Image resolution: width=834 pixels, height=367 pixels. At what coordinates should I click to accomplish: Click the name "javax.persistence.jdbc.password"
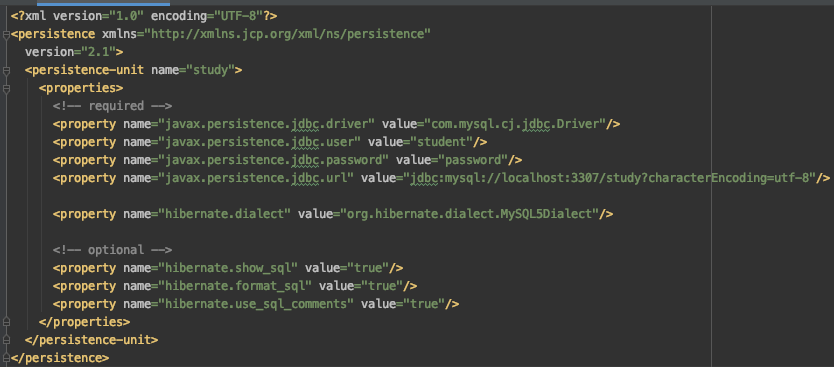pos(274,160)
